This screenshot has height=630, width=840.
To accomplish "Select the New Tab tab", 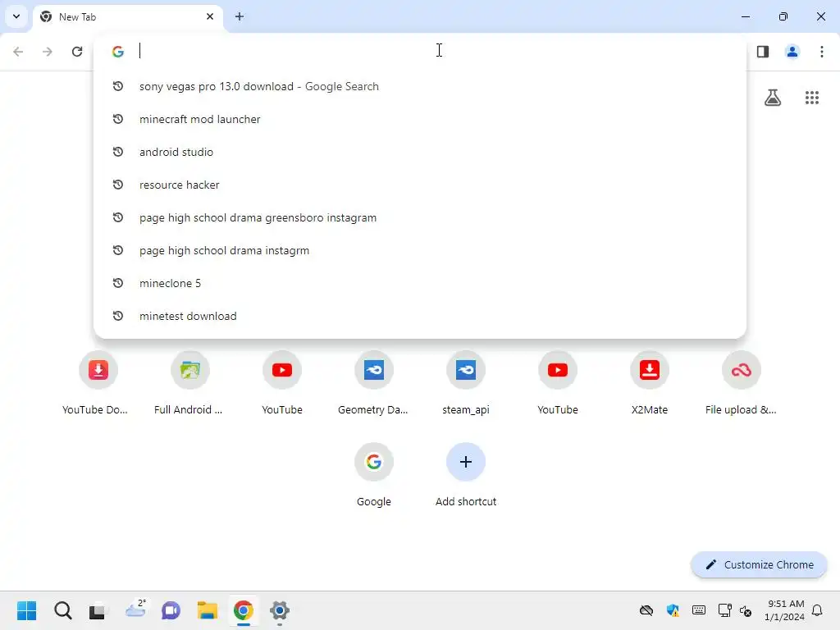I will pyautogui.click(x=129, y=16).
